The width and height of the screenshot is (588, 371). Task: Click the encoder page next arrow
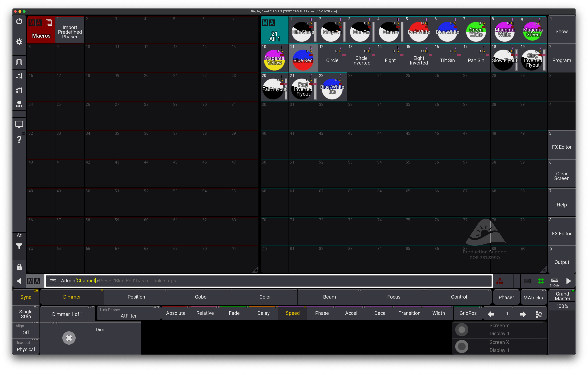pos(523,314)
